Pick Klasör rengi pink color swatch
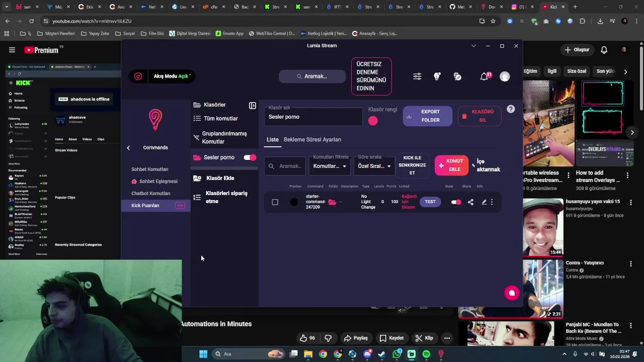This screenshot has width=644, height=362. pyautogui.click(x=373, y=121)
